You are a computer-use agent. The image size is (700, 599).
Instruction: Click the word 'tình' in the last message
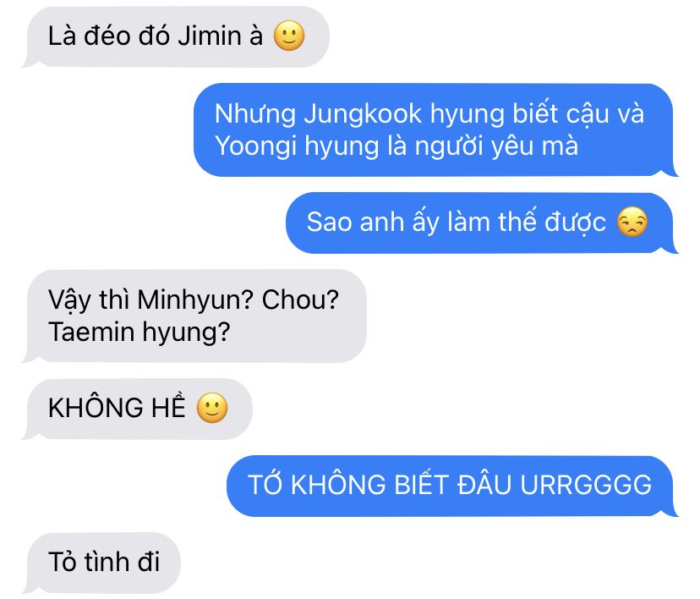click(107, 562)
